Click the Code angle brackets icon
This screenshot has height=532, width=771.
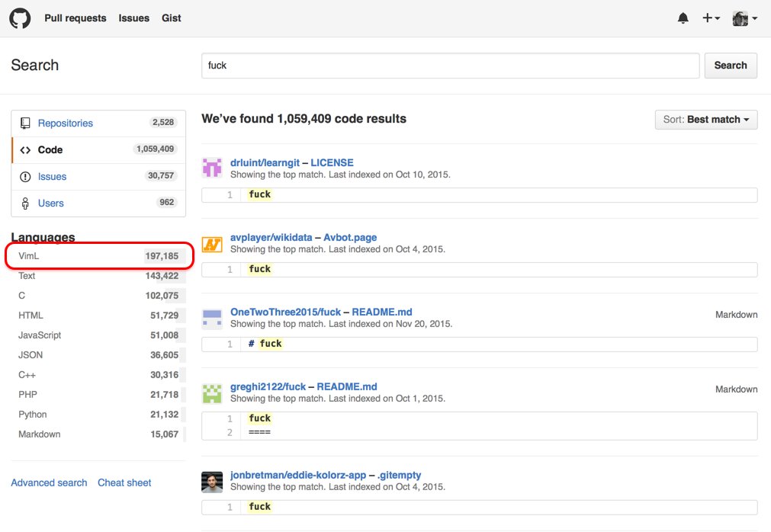[x=25, y=150]
